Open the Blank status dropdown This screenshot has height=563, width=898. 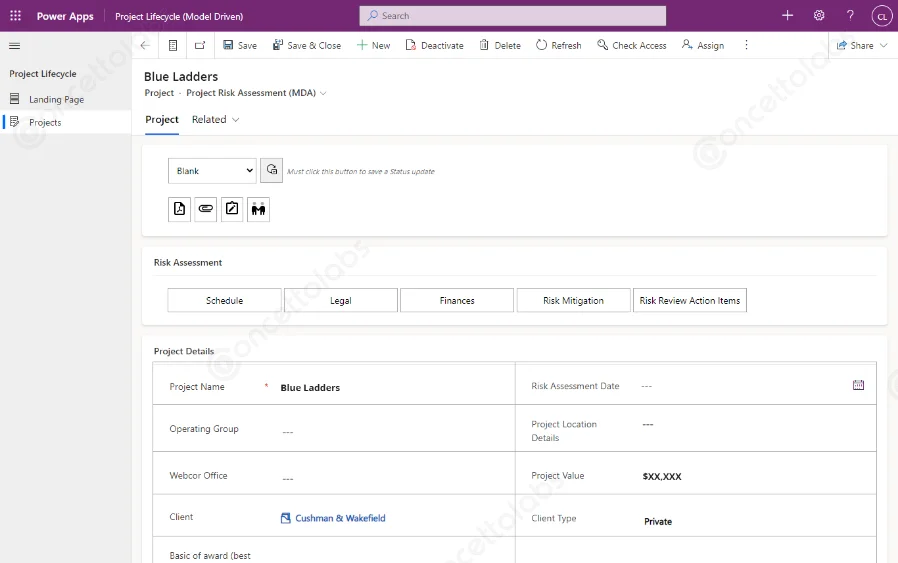pyautogui.click(x=212, y=171)
